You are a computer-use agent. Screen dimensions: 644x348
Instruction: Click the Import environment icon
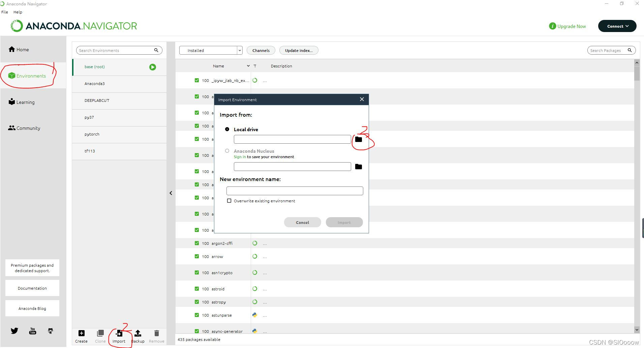[119, 333]
